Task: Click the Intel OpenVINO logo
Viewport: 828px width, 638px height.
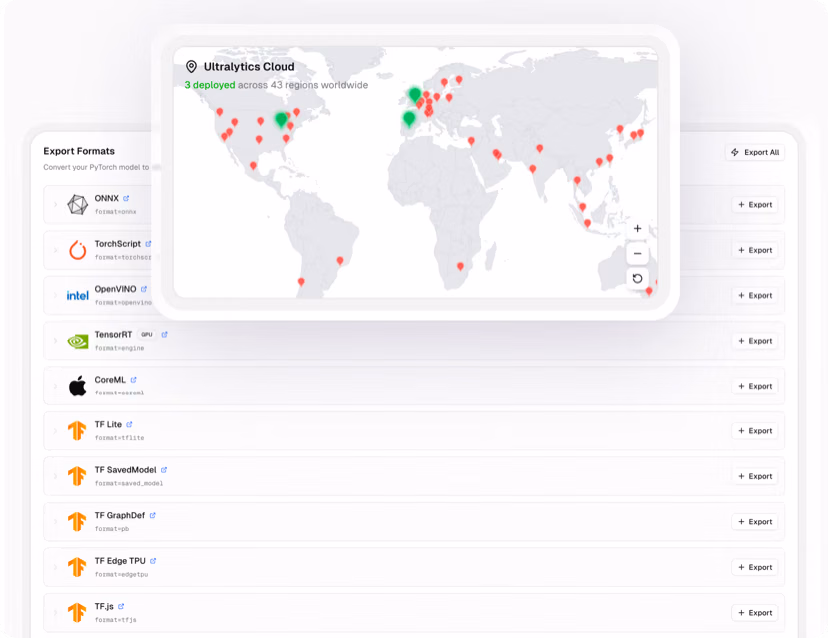Action: [x=78, y=296]
